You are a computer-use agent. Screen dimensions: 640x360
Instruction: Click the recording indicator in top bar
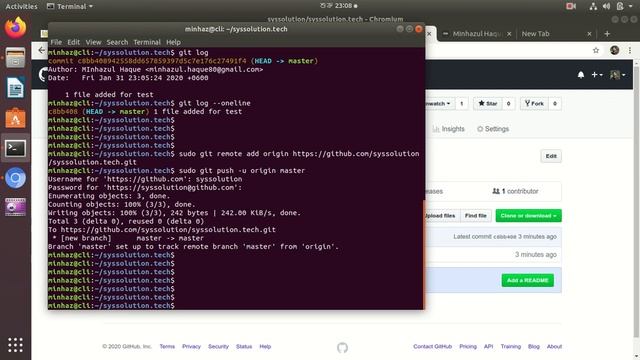pyautogui.click(x=571, y=6)
